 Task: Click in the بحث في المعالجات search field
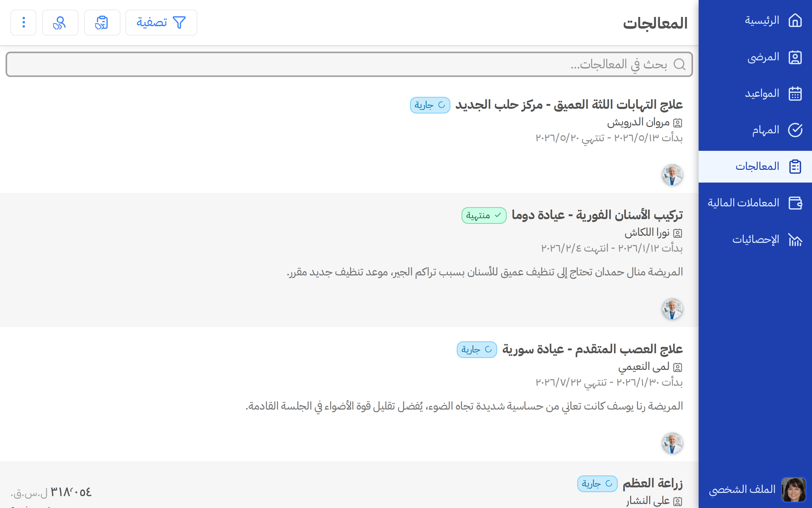pyautogui.click(x=349, y=64)
